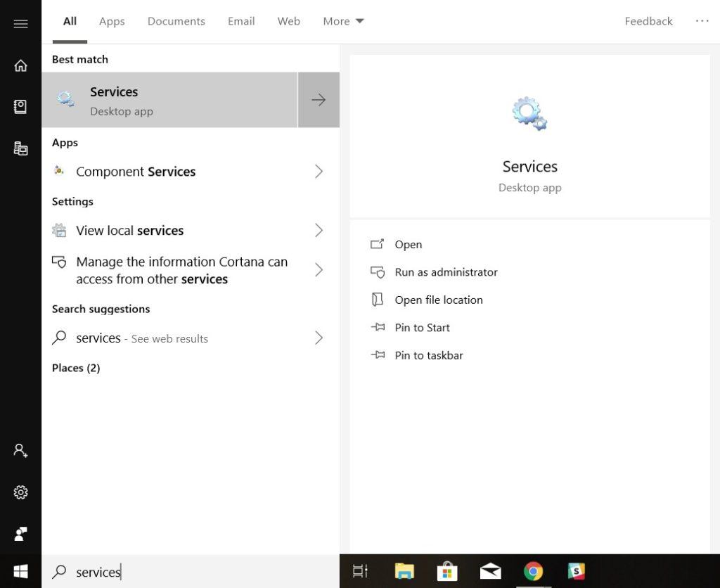Open the Microsoft Store from the taskbar
The height and width of the screenshot is (588, 720).
(447, 571)
